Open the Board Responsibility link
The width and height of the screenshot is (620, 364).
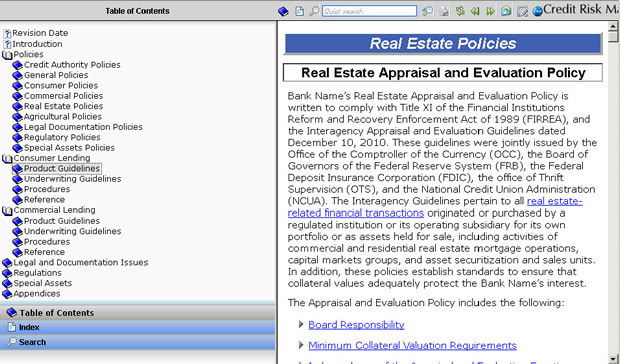coord(356,324)
